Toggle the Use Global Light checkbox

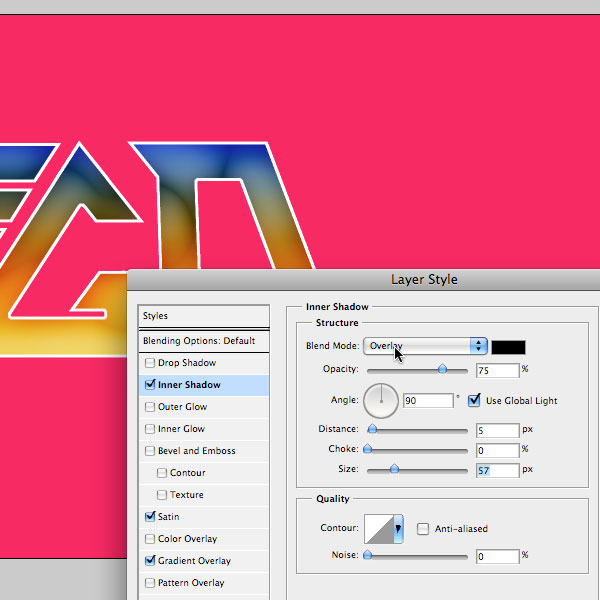tap(474, 400)
